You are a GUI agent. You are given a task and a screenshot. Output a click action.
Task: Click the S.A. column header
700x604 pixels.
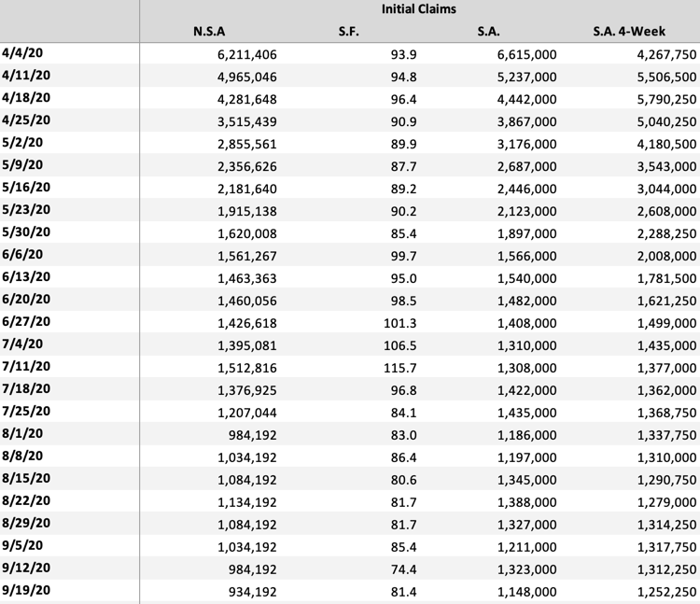coord(488,32)
